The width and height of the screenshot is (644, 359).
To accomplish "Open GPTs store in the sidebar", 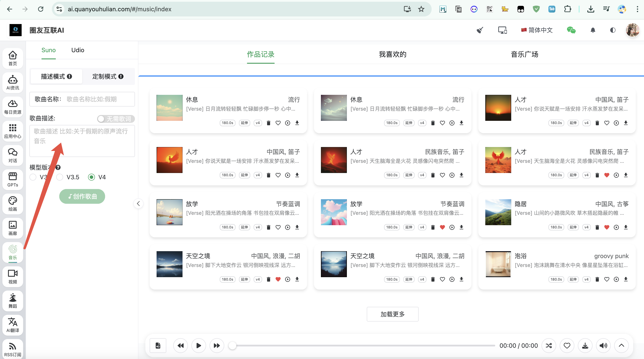I will pos(13,179).
